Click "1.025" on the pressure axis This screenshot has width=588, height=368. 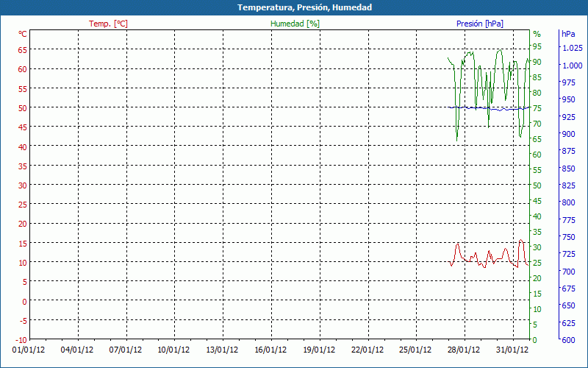(x=572, y=48)
